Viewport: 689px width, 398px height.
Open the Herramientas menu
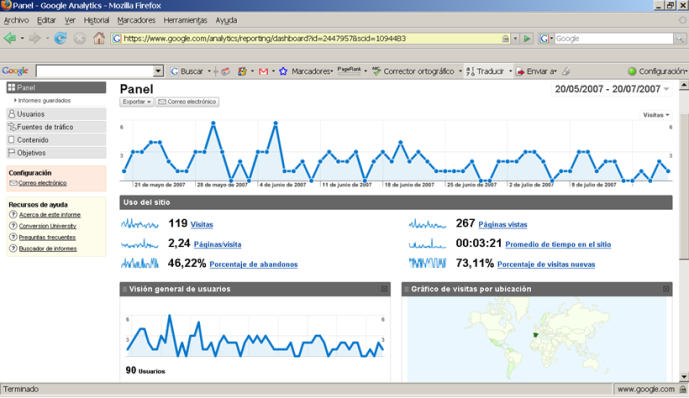185,20
